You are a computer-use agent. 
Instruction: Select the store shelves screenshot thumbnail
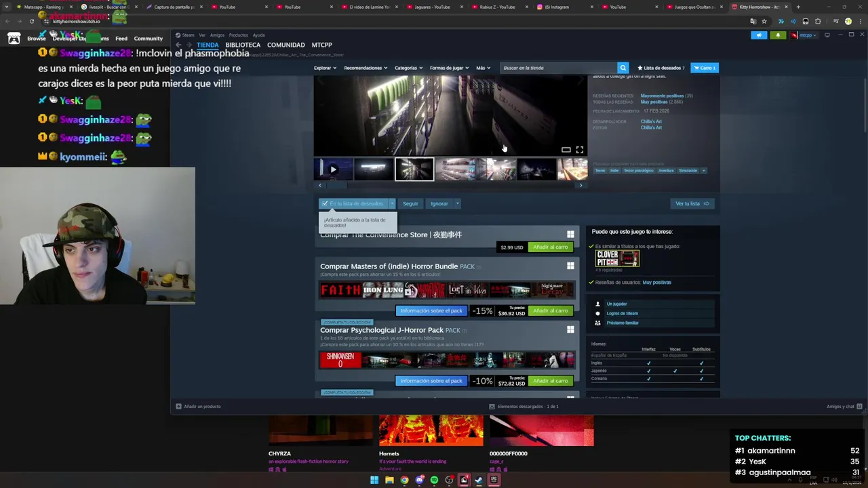coord(455,169)
